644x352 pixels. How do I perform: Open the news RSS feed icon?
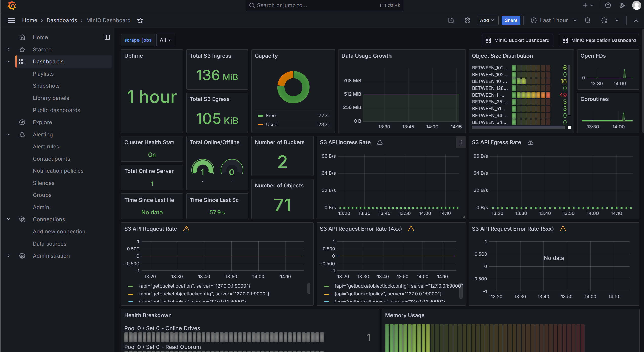tap(622, 5)
